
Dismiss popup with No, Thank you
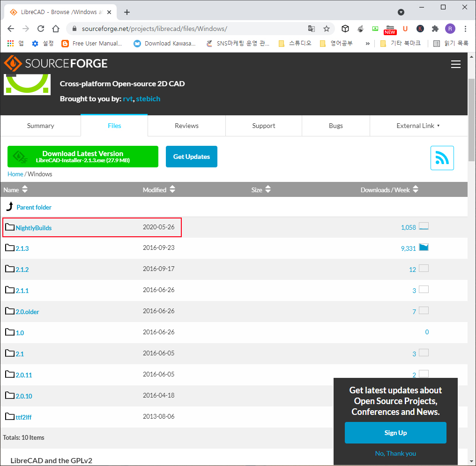pyautogui.click(x=395, y=453)
